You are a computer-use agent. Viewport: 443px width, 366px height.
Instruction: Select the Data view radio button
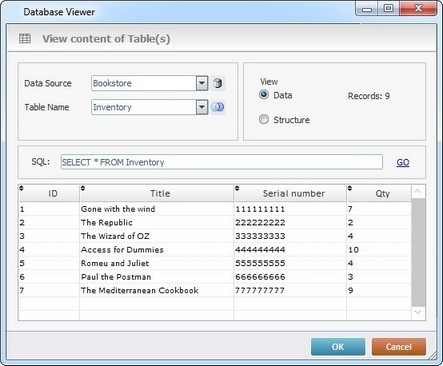coord(264,95)
